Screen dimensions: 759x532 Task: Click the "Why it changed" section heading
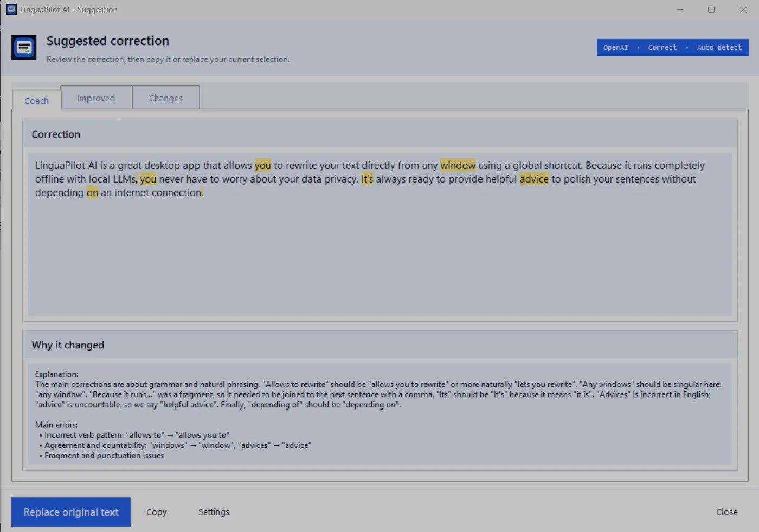coord(68,345)
